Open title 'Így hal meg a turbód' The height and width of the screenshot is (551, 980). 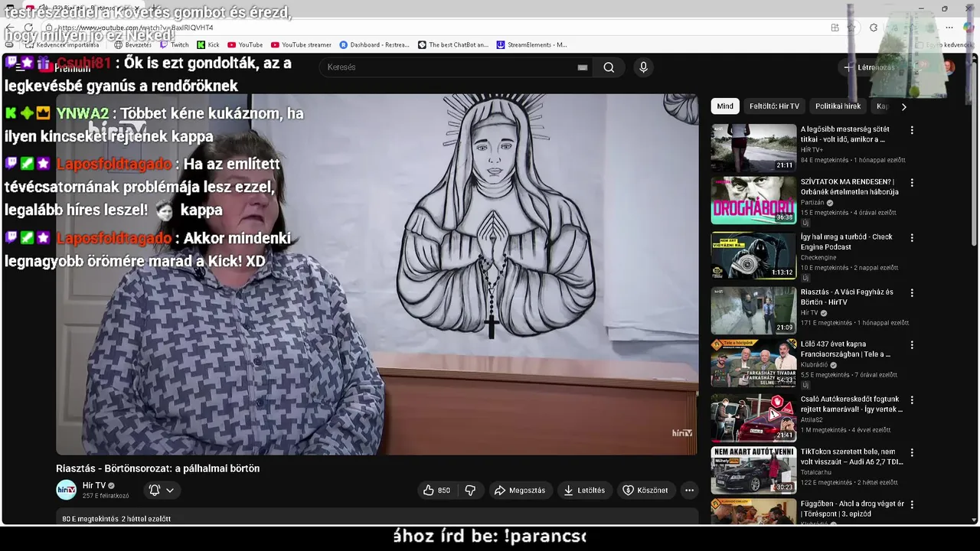[846, 242]
